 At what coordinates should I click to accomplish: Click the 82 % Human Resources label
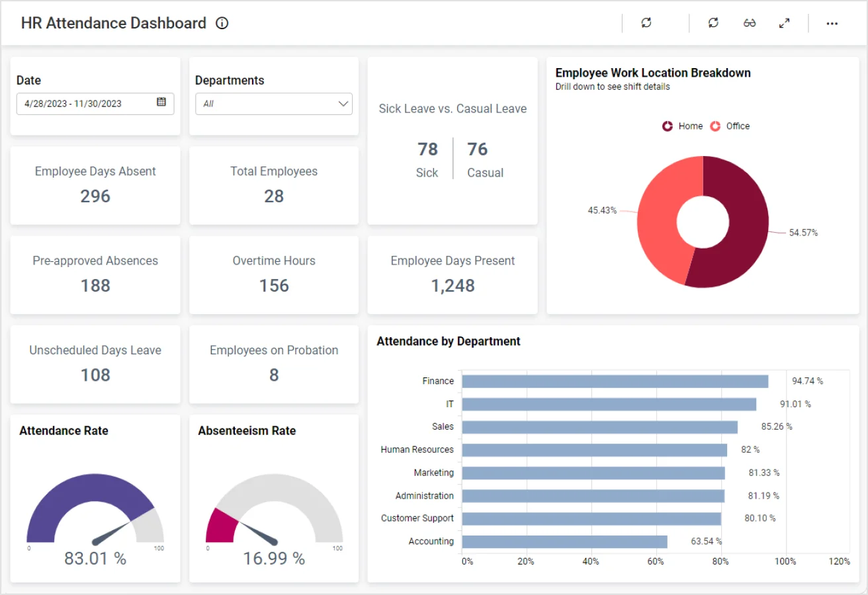[750, 450]
